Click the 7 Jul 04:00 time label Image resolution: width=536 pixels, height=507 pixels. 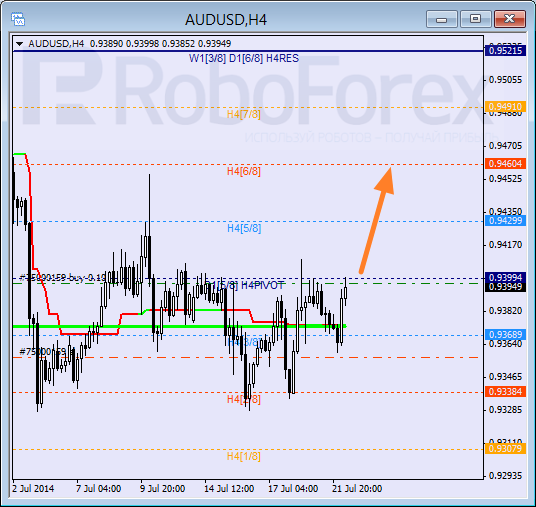pyautogui.click(x=98, y=489)
